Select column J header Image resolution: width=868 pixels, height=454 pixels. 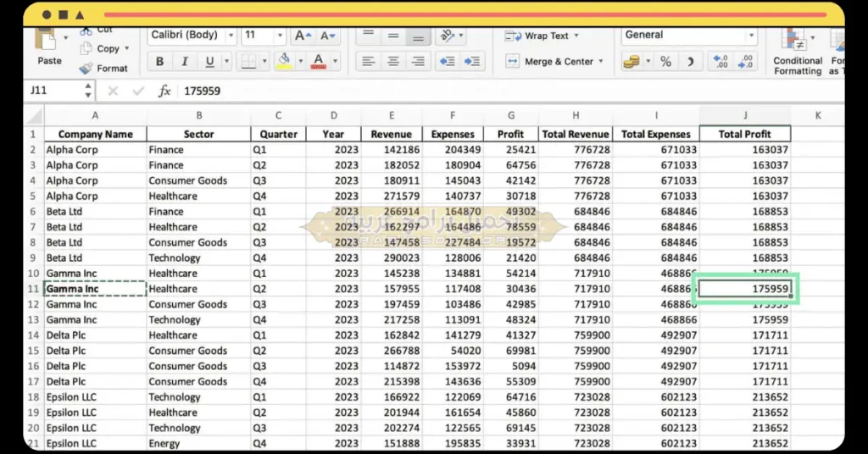point(745,115)
